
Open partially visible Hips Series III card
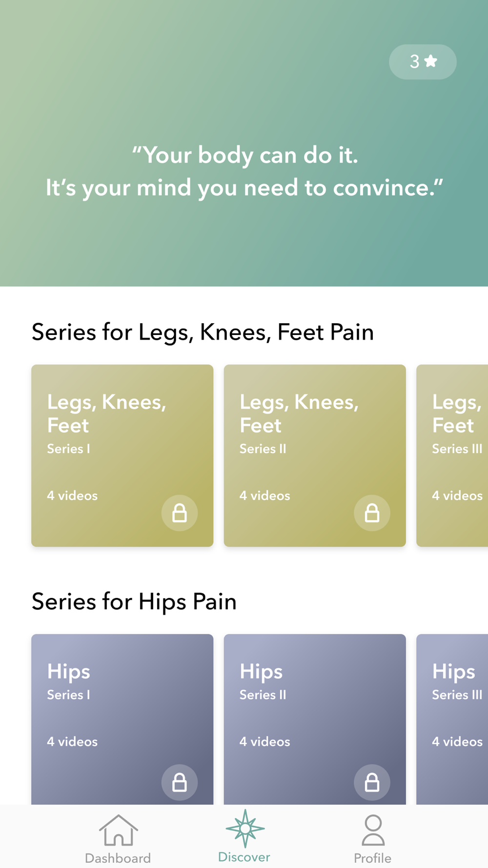pos(452,720)
